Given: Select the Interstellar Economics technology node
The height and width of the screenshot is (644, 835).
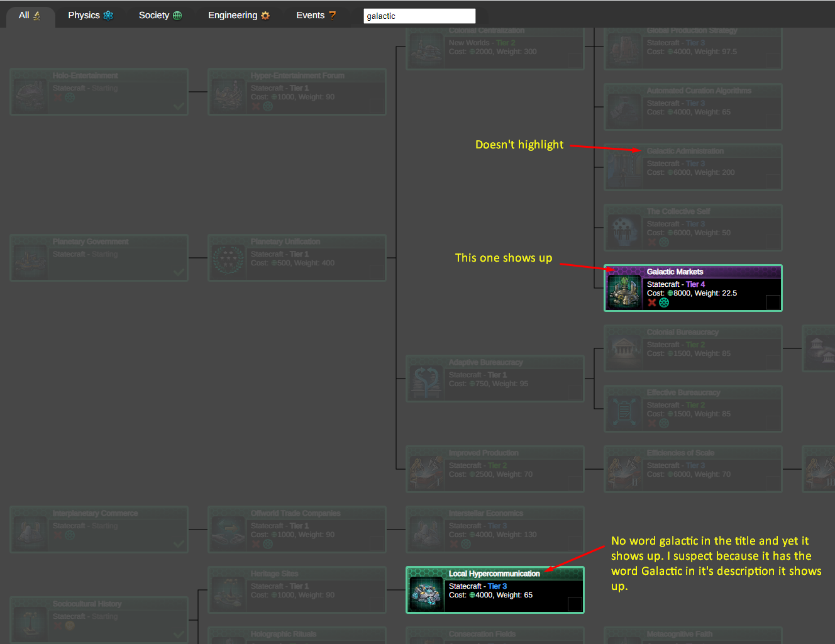Looking at the screenshot, I should pos(495,529).
